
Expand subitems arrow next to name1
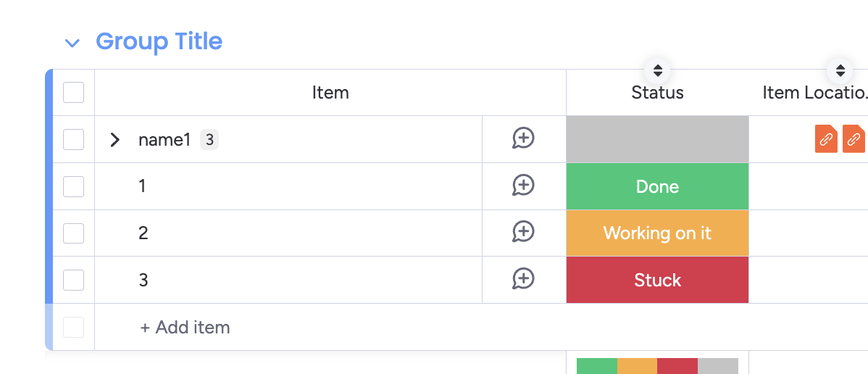(114, 139)
